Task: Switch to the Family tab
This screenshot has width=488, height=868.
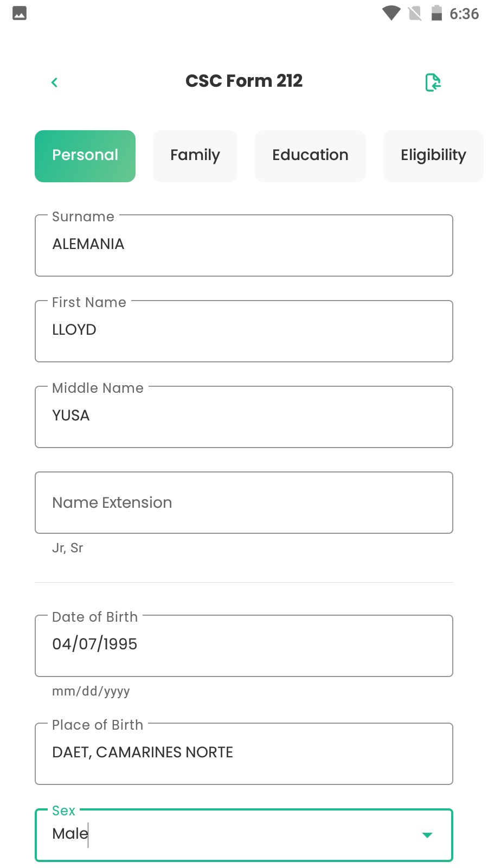Action: coord(195,156)
